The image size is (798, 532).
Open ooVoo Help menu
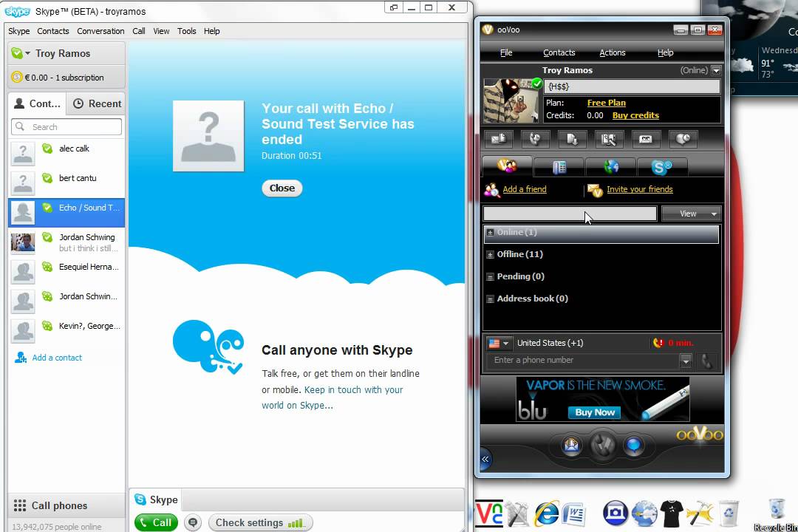(665, 52)
